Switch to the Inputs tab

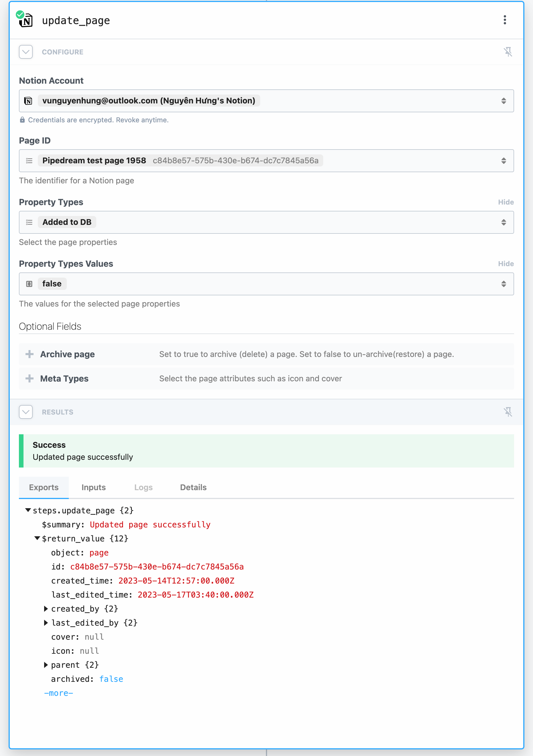[x=93, y=487]
